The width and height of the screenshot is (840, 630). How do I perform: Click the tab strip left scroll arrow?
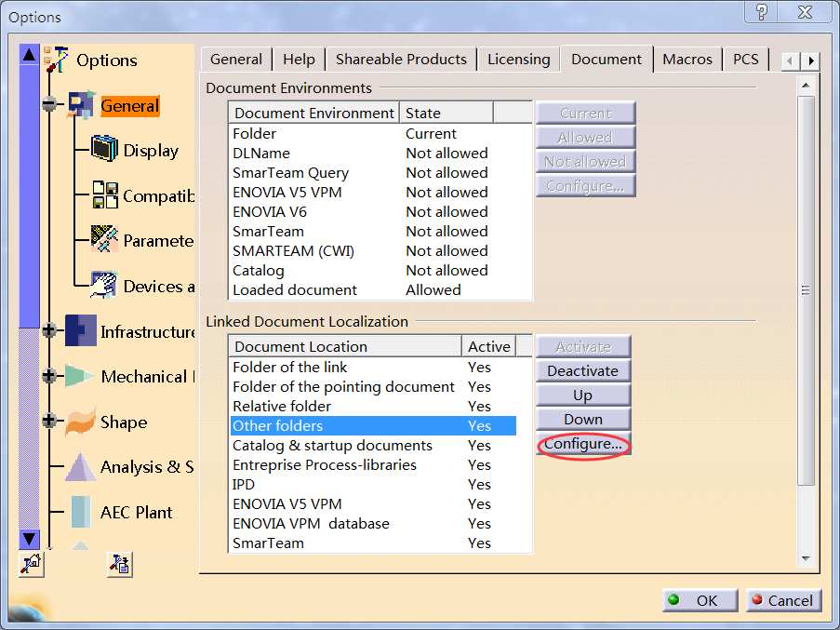click(791, 60)
